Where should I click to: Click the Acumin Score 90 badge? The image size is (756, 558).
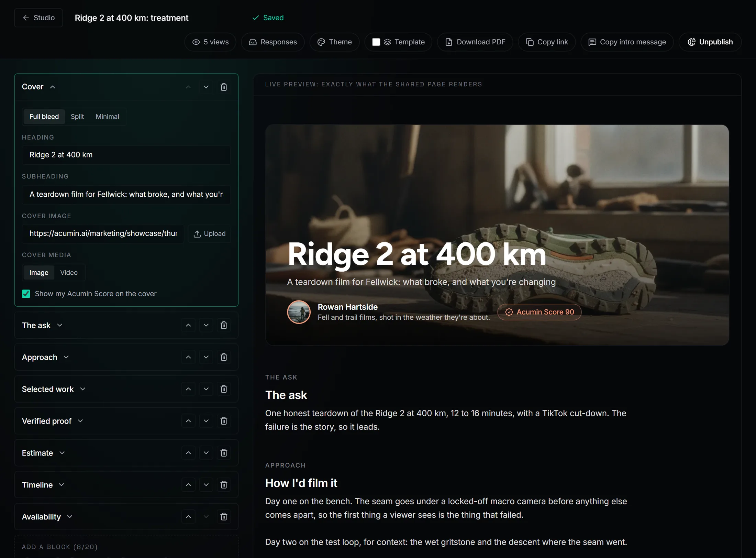click(x=539, y=312)
